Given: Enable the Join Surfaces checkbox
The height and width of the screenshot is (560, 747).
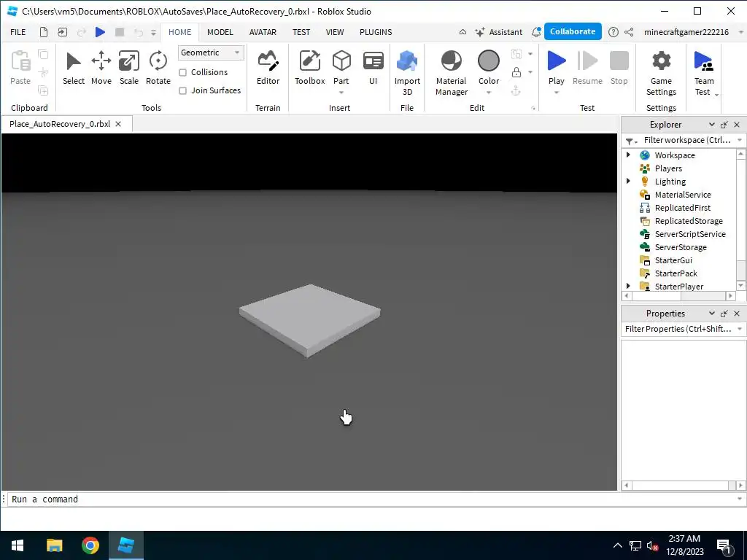Looking at the screenshot, I should pos(182,90).
